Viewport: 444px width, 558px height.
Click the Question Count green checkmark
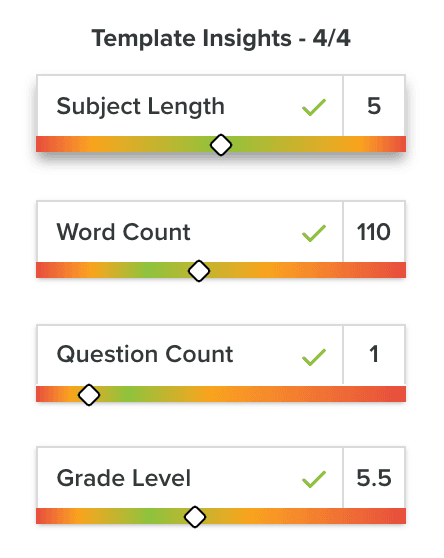[314, 357]
